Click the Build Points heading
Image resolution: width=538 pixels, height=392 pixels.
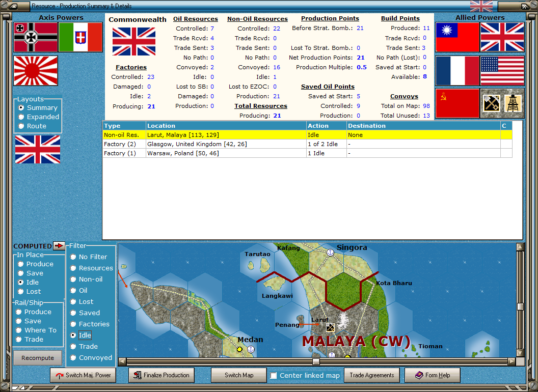click(x=400, y=18)
